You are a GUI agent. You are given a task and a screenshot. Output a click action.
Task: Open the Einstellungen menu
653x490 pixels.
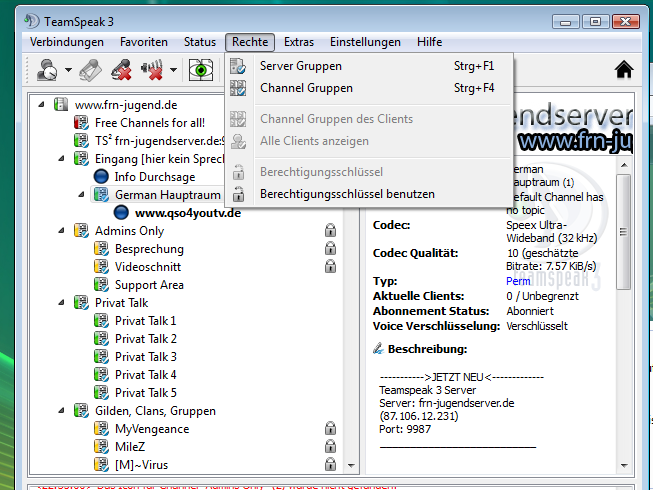click(x=365, y=42)
